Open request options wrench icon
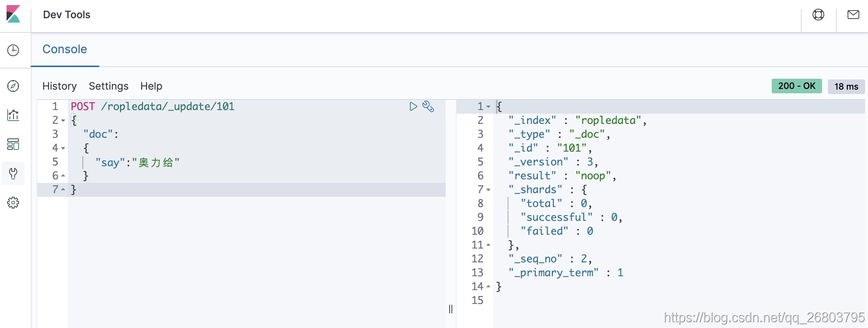The width and height of the screenshot is (868, 328). [x=428, y=106]
